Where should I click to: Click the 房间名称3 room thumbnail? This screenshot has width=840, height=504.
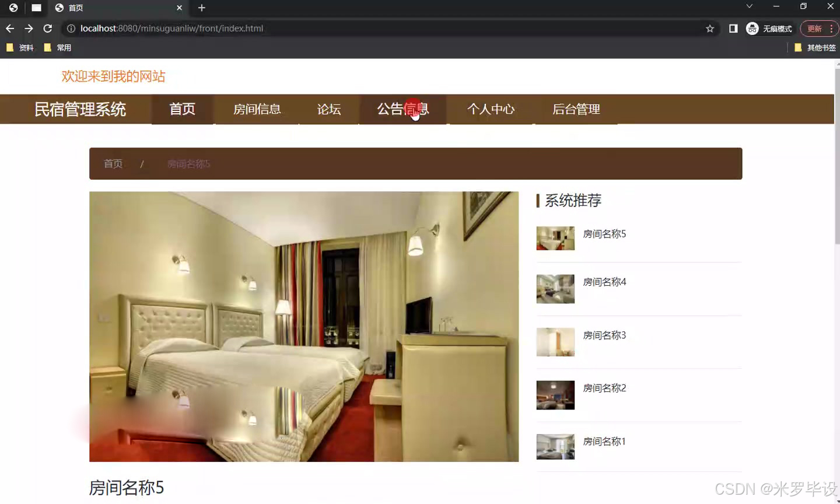point(555,342)
